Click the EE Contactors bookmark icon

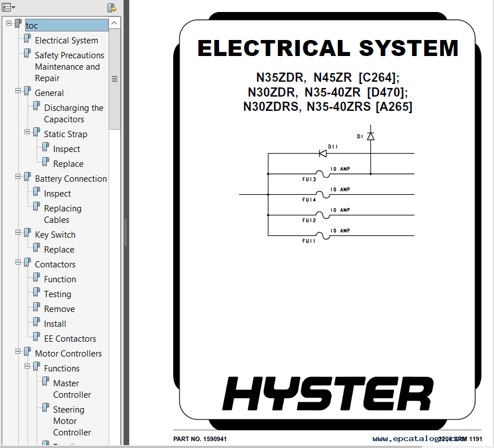point(37,337)
